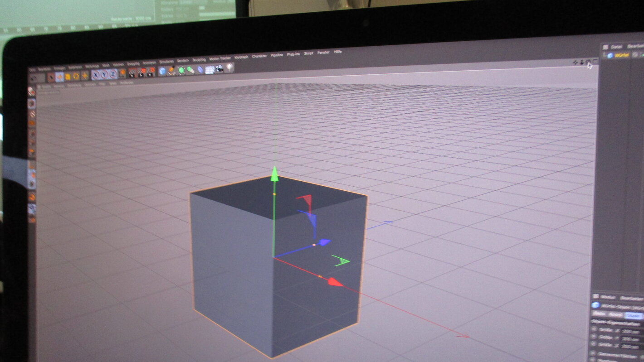Enable Model mode in left palette
The image size is (644, 362).
[32, 103]
